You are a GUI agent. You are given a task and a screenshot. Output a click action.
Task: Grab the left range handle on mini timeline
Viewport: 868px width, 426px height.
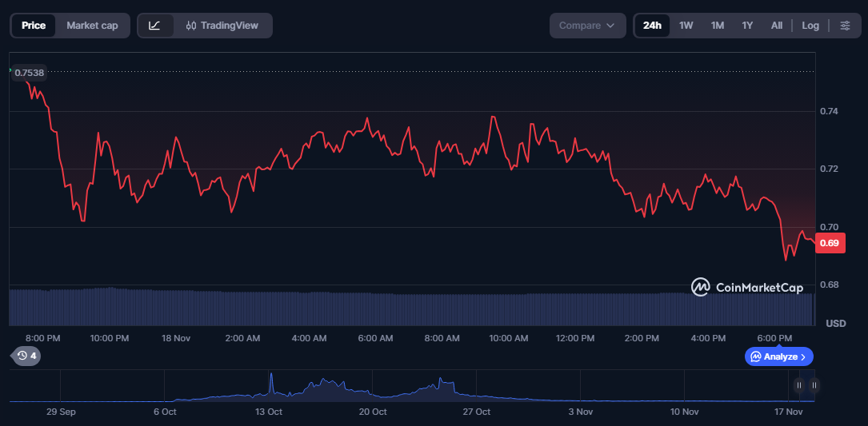[x=798, y=385]
